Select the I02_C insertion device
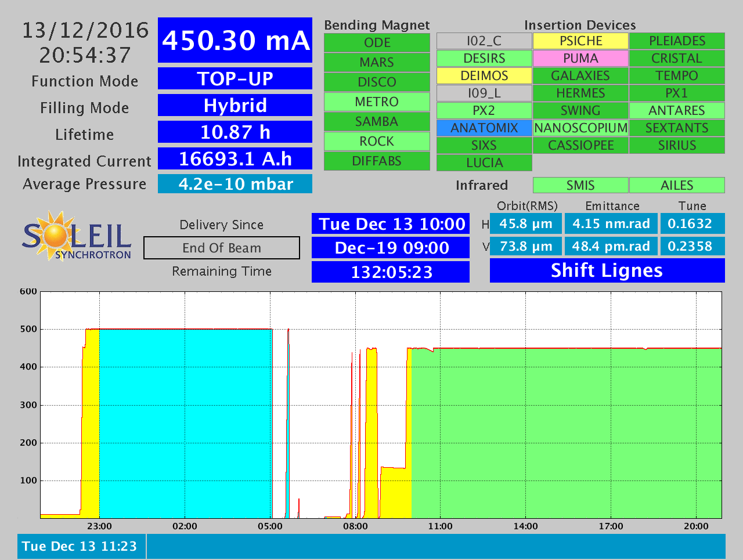The height and width of the screenshot is (560, 743). click(484, 41)
